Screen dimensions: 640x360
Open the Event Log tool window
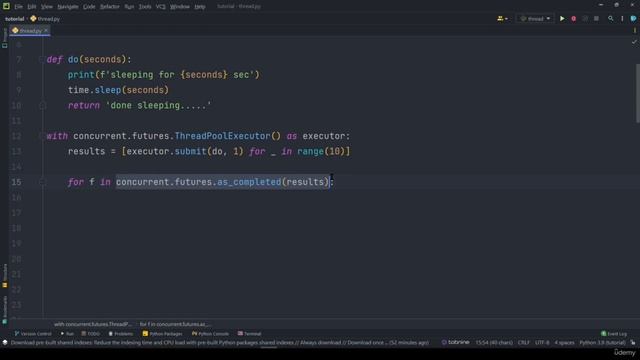coord(614,334)
